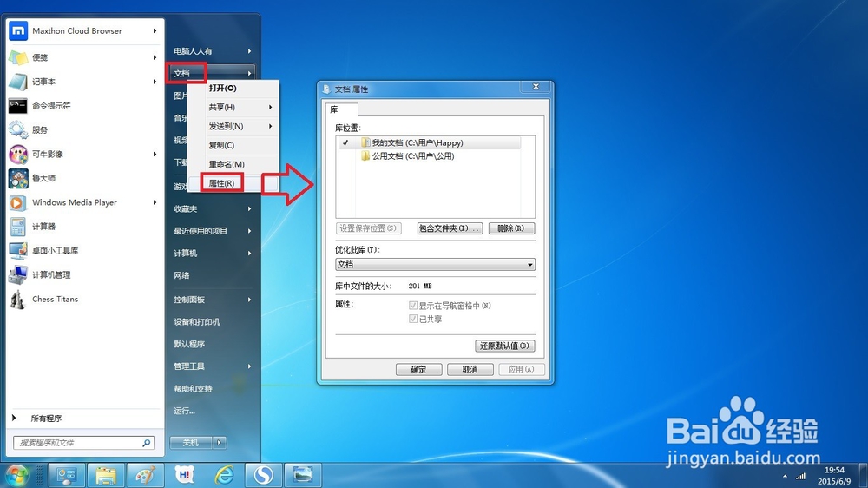
Task: Click 还原默认值(D) button
Action: tap(505, 346)
